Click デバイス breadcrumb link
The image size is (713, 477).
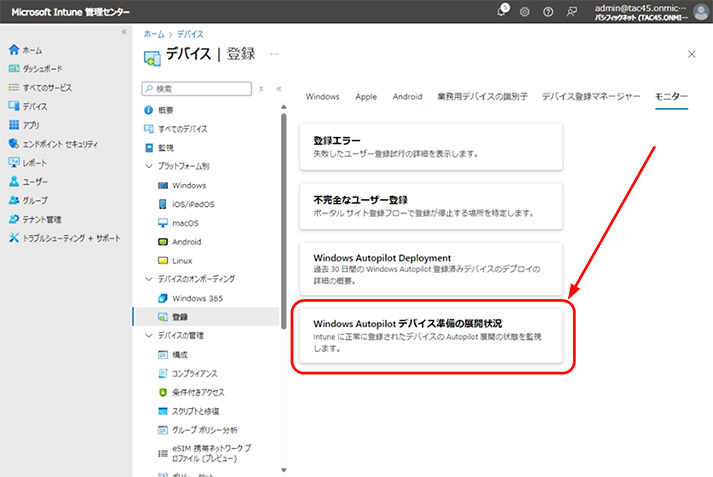tap(190, 34)
